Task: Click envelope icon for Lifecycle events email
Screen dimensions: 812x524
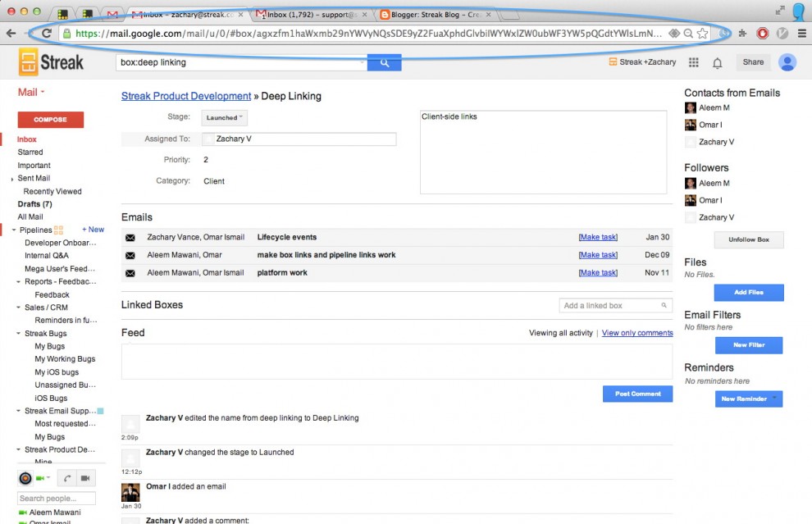Action: (x=130, y=238)
